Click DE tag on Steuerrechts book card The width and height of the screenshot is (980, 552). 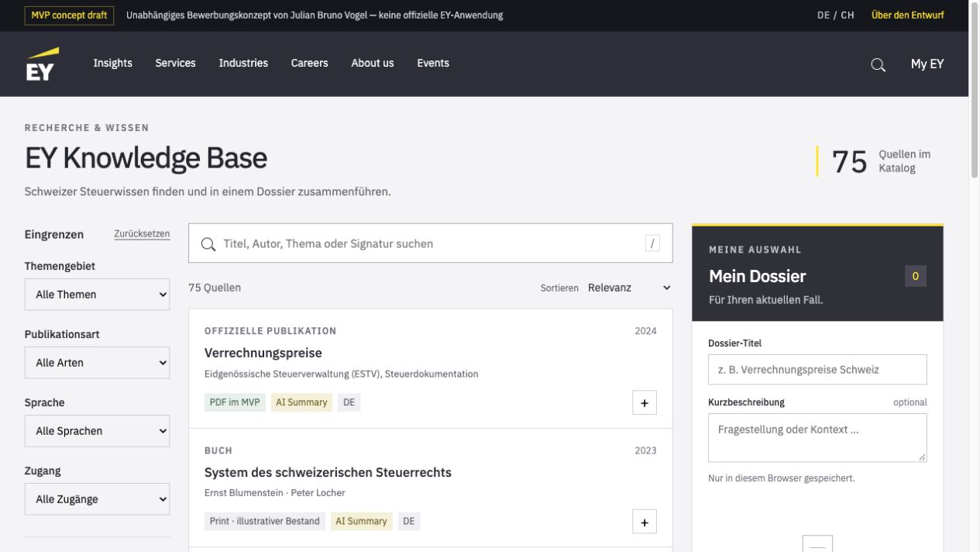(409, 521)
